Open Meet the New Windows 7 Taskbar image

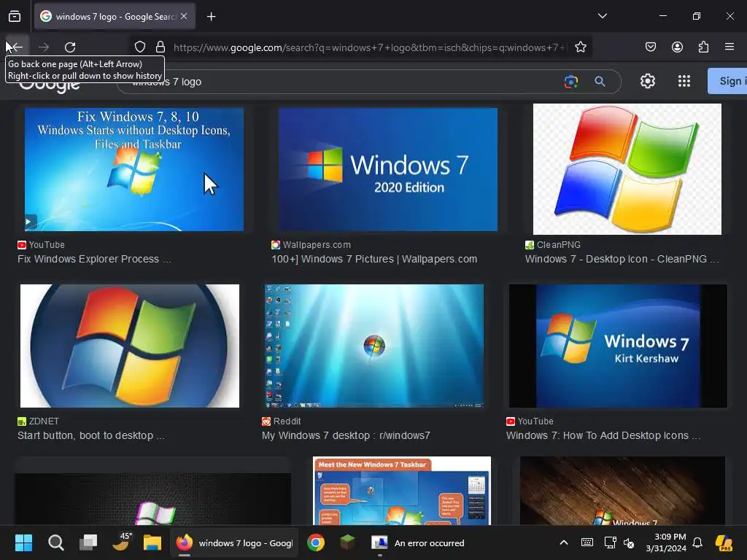[402, 491]
